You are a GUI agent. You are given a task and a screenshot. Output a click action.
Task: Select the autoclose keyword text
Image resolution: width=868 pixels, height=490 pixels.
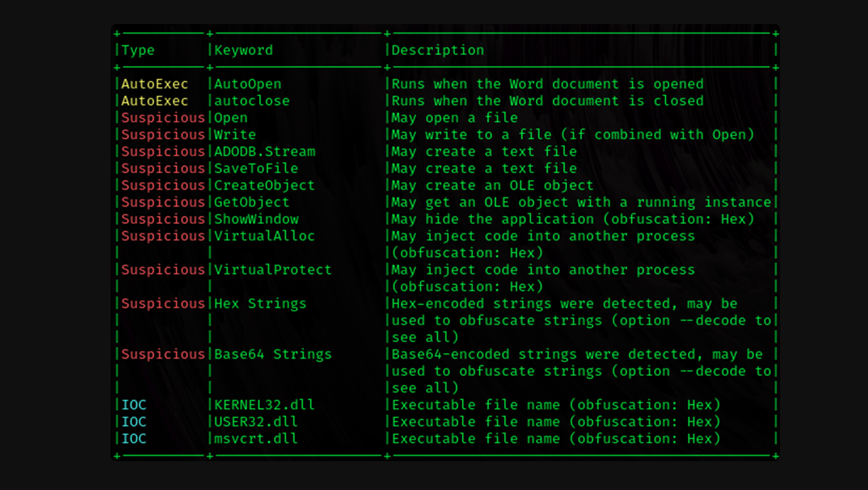[x=252, y=101]
